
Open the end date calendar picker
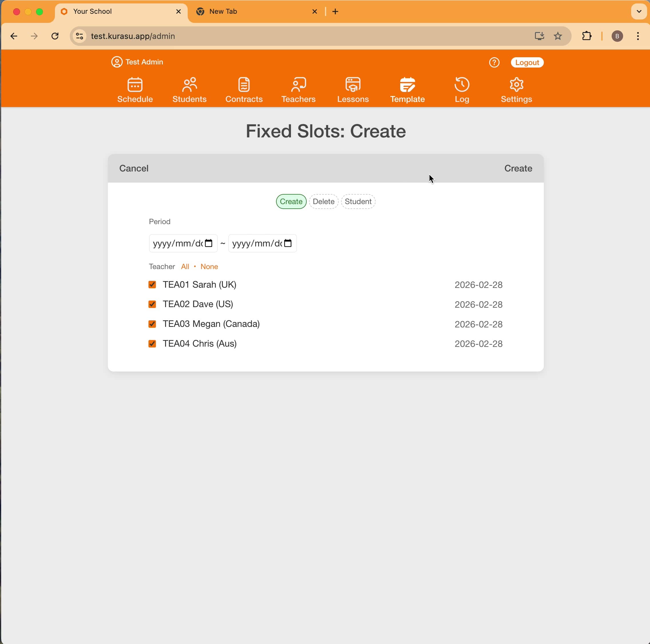click(x=288, y=243)
